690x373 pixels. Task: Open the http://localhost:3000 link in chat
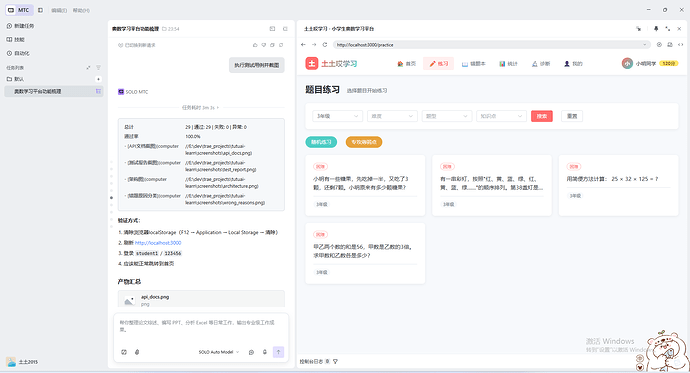coord(158,243)
